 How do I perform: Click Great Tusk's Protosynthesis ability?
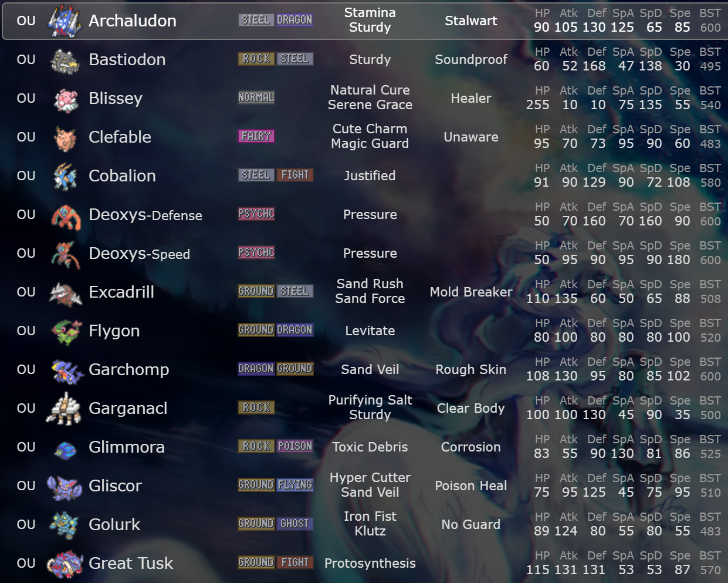point(370,564)
